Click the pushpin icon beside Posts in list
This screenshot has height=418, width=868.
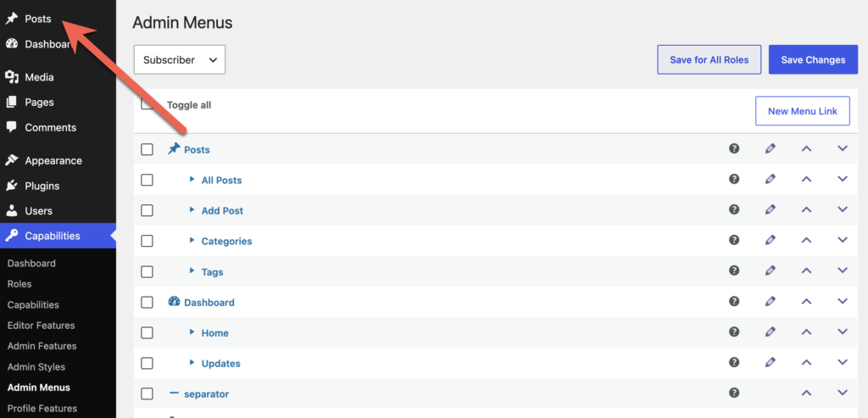coord(174,149)
